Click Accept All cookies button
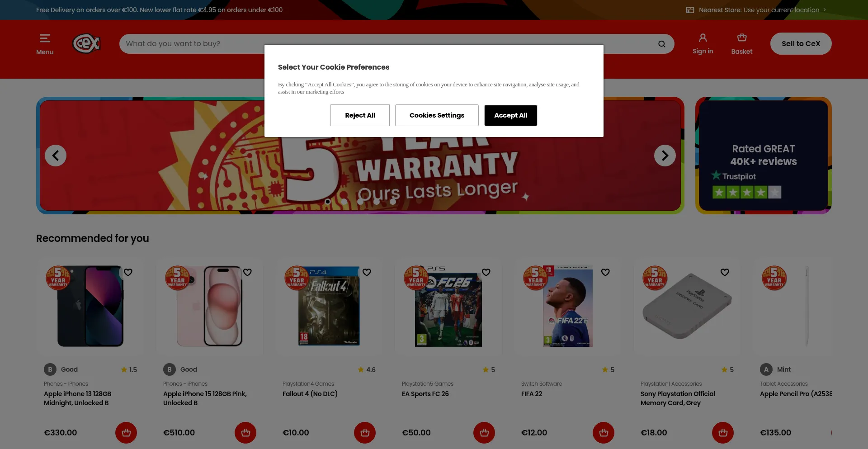 [511, 115]
